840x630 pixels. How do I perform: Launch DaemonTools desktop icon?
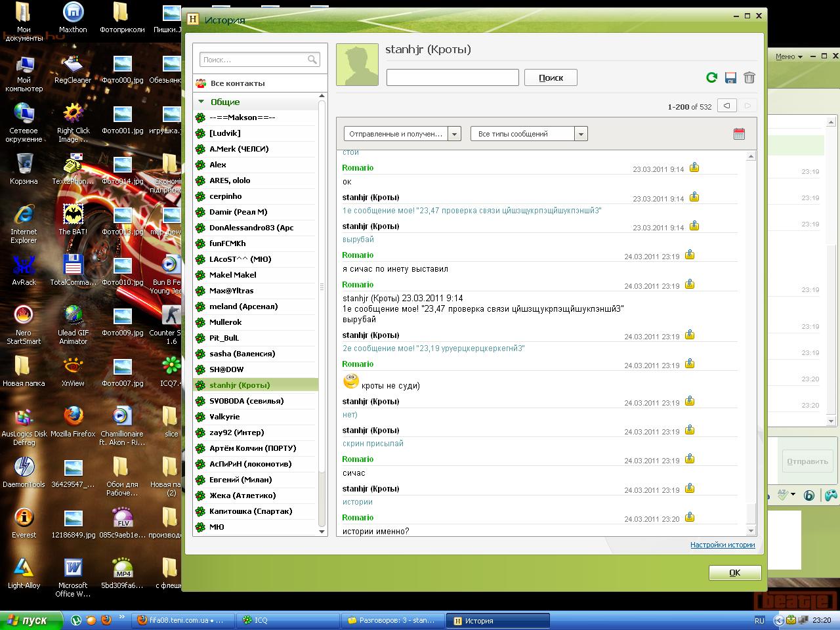[24, 472]
